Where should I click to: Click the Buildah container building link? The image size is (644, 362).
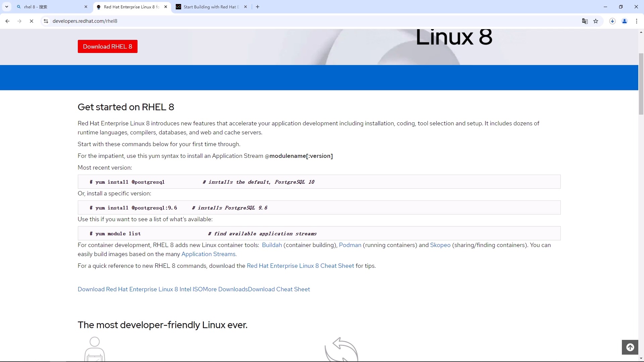tap(272, 245)
